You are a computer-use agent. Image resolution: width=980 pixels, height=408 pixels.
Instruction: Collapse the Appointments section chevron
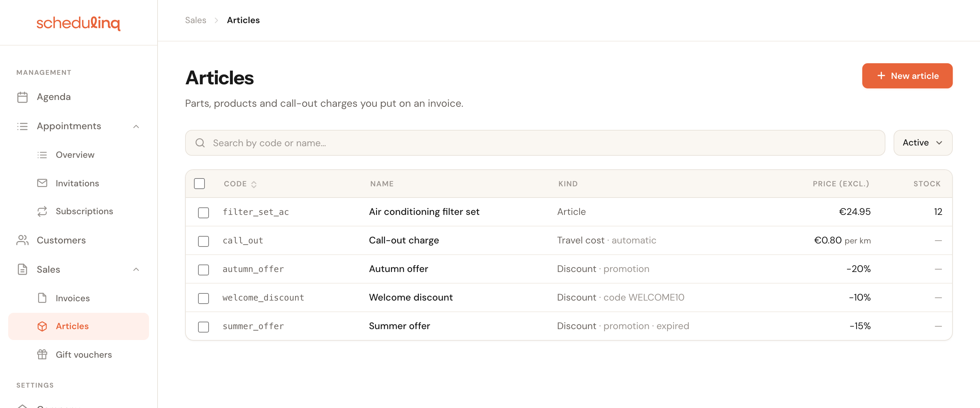(136, 126)
